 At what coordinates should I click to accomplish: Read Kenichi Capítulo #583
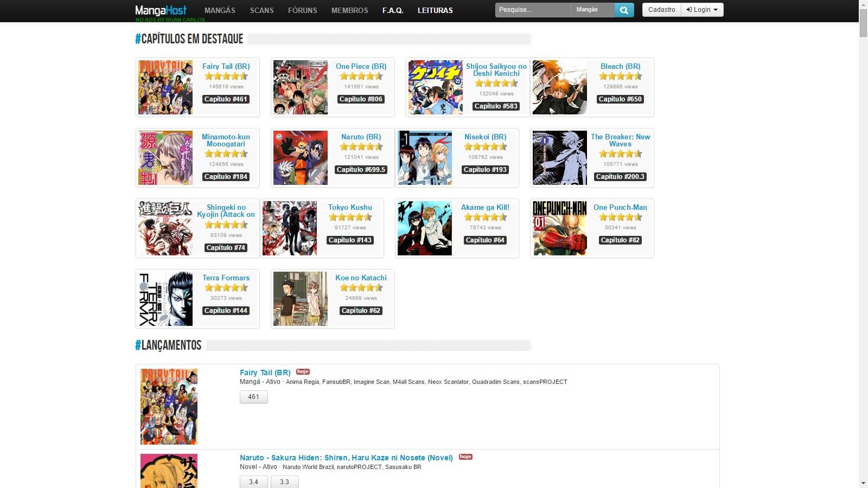[x=496, y=106]
